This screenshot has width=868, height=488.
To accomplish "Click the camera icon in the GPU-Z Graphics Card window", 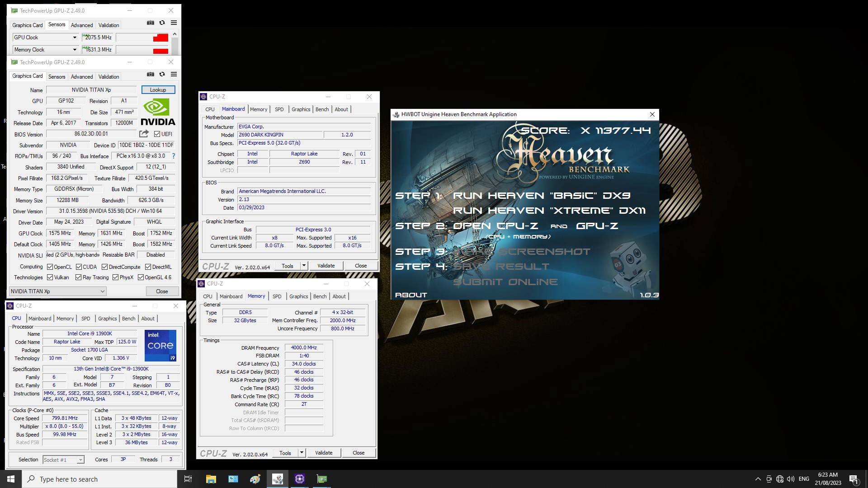I will click(x=151, y=74).
